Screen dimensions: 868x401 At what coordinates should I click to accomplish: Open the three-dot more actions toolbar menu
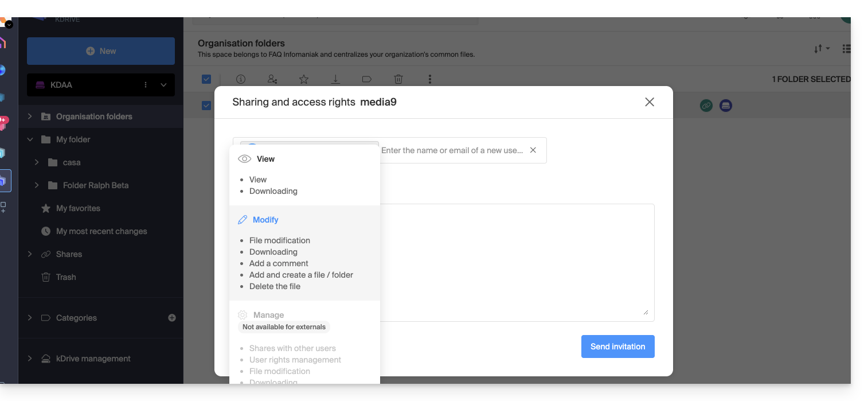430,79
